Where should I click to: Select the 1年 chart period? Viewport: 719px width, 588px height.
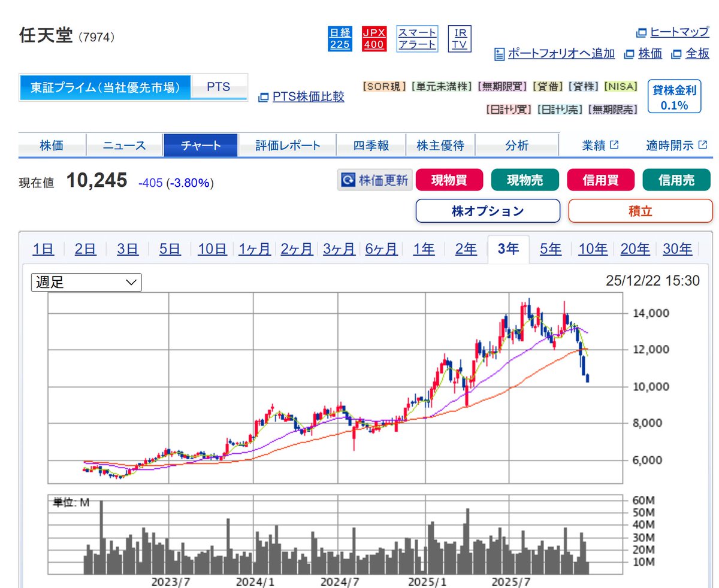tap(424, 248)
